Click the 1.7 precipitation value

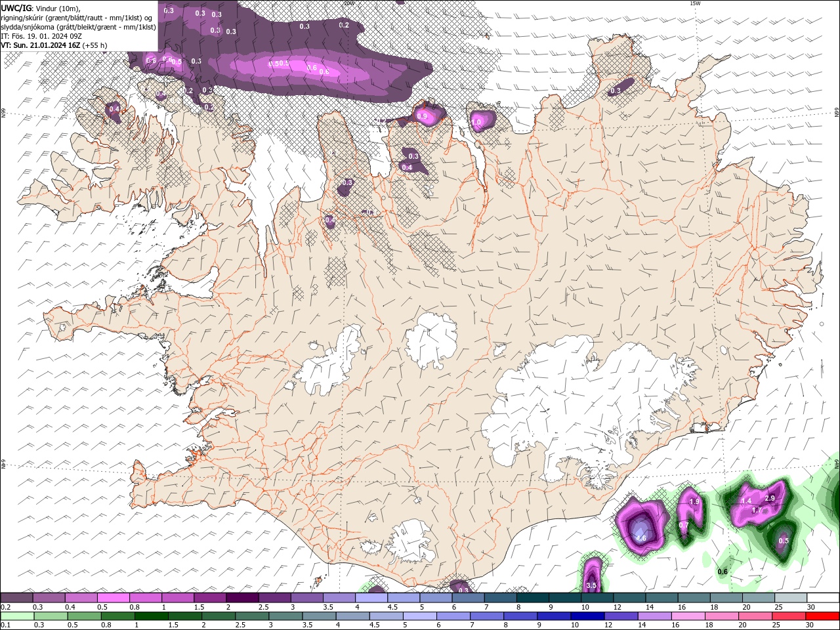pos(756,511)
